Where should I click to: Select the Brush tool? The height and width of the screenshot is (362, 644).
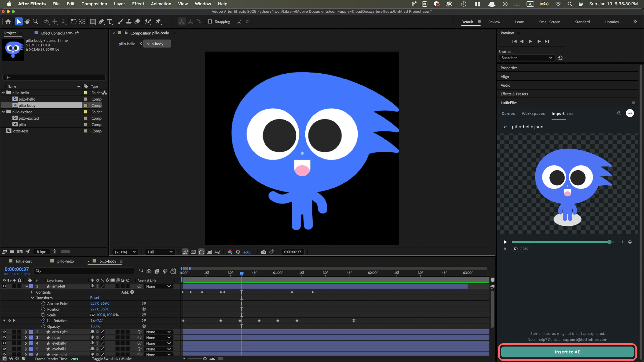pos(120,22)
